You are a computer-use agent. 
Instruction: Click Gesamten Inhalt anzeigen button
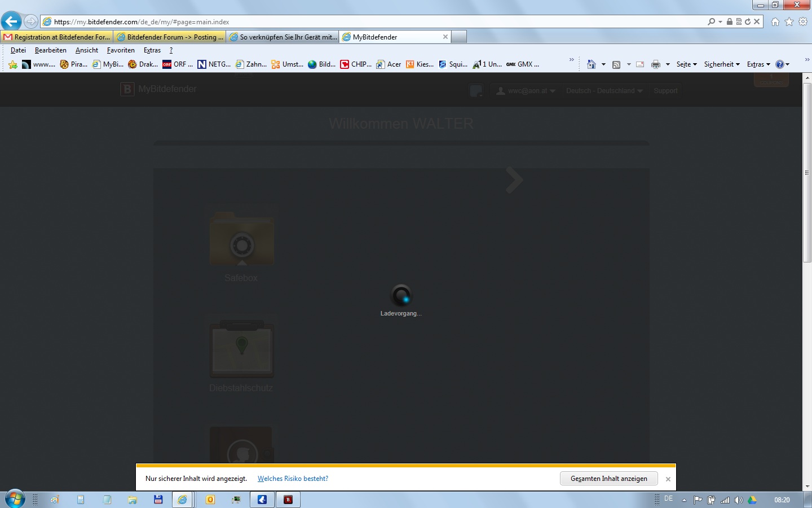click(x=609, y=479)
